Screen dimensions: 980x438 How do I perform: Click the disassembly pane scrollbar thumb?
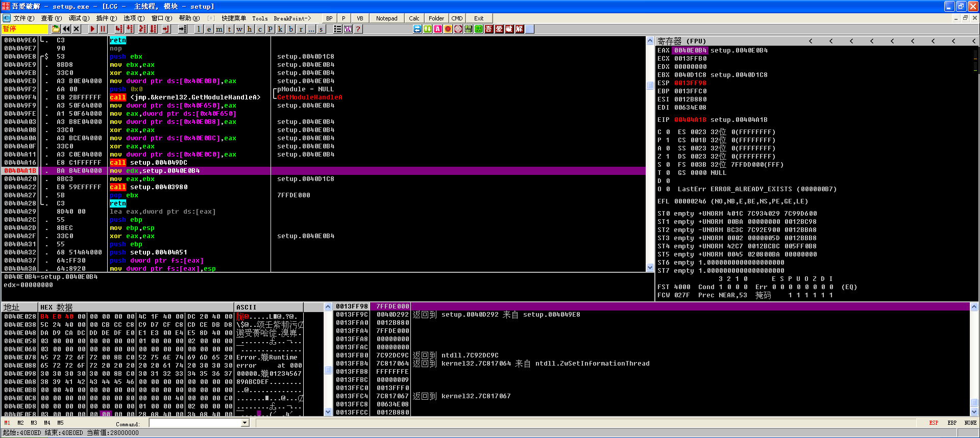tap(650, 86)
